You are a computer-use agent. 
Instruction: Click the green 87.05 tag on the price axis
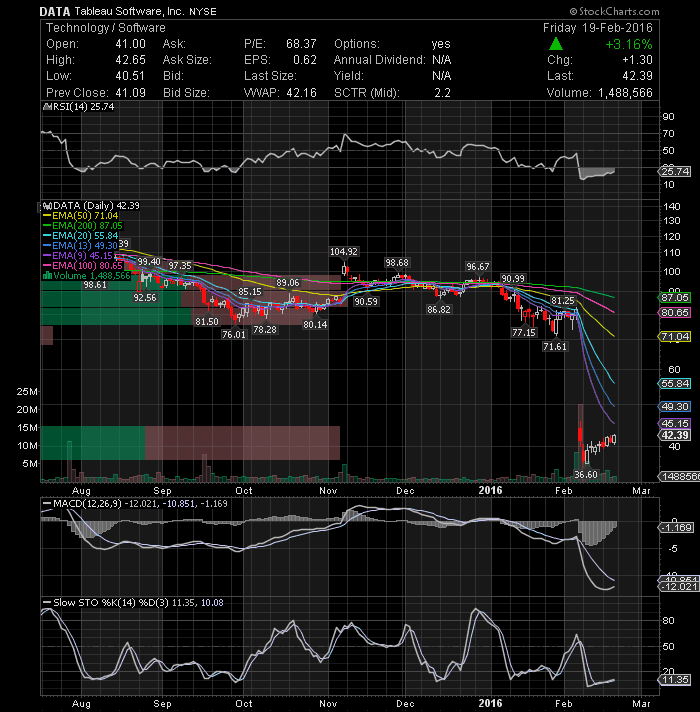pos(675,297)
